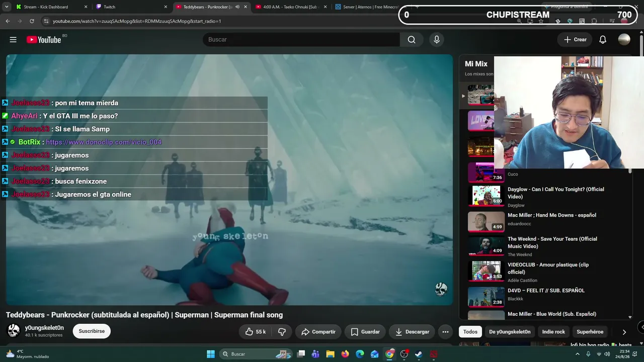This screenshot has height=362, width=644.
Task: Like the video with the thumbs-up button
Action: (x=256, y=332)
